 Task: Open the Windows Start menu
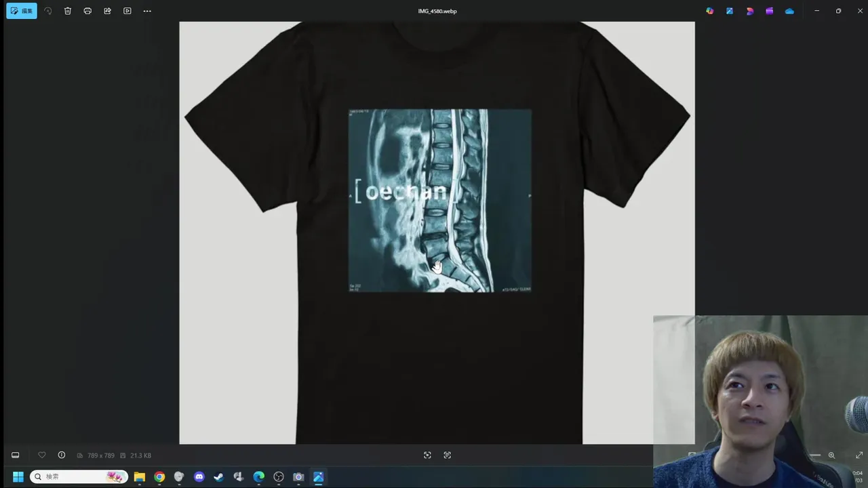pyautogui.click(x=18, y=477)
